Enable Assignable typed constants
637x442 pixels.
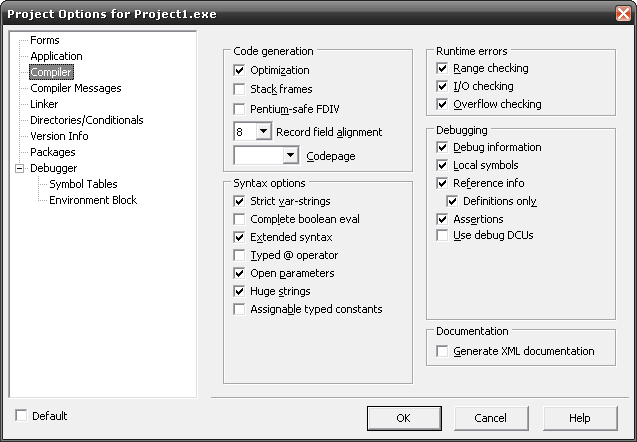[x=239, y=309]
